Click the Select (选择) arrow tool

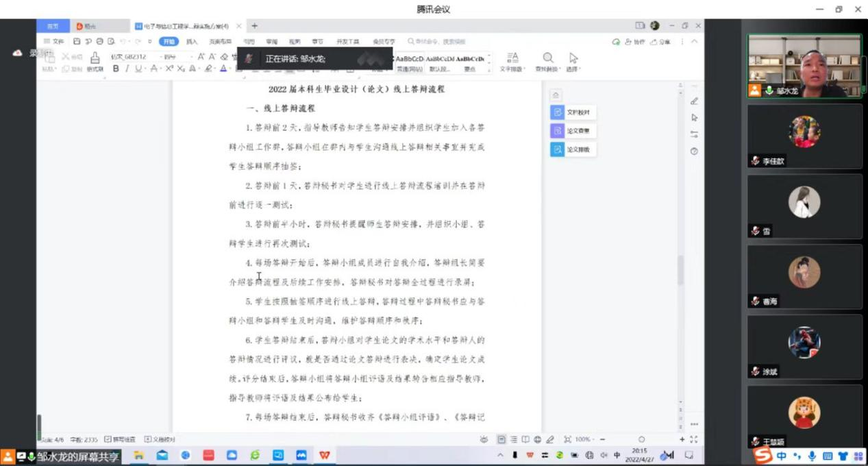[573, 61]
